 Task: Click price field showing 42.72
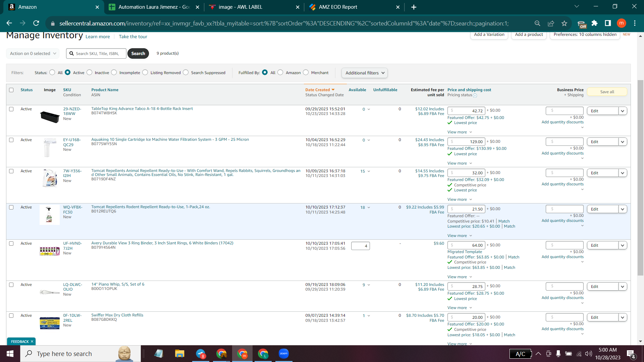click(466, 111)
